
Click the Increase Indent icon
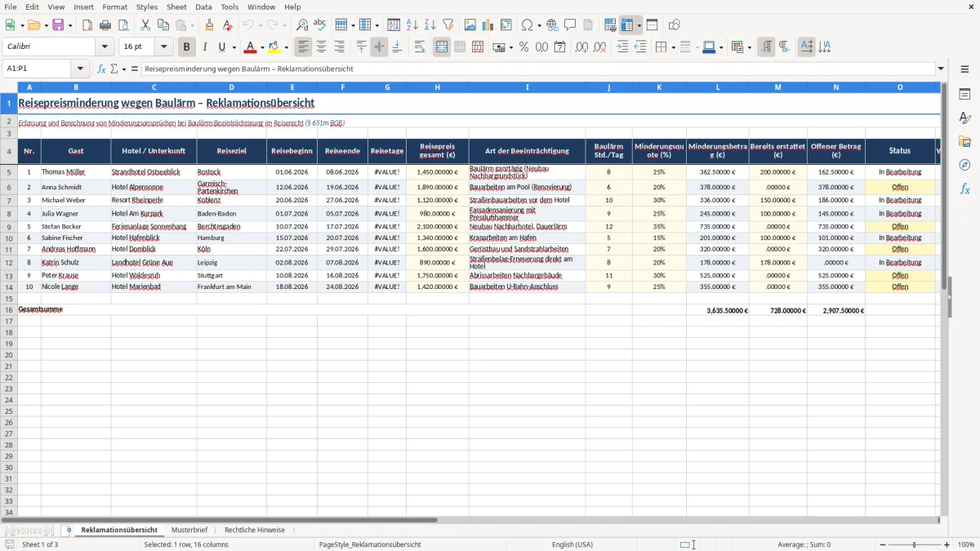(x=622, y=47)
